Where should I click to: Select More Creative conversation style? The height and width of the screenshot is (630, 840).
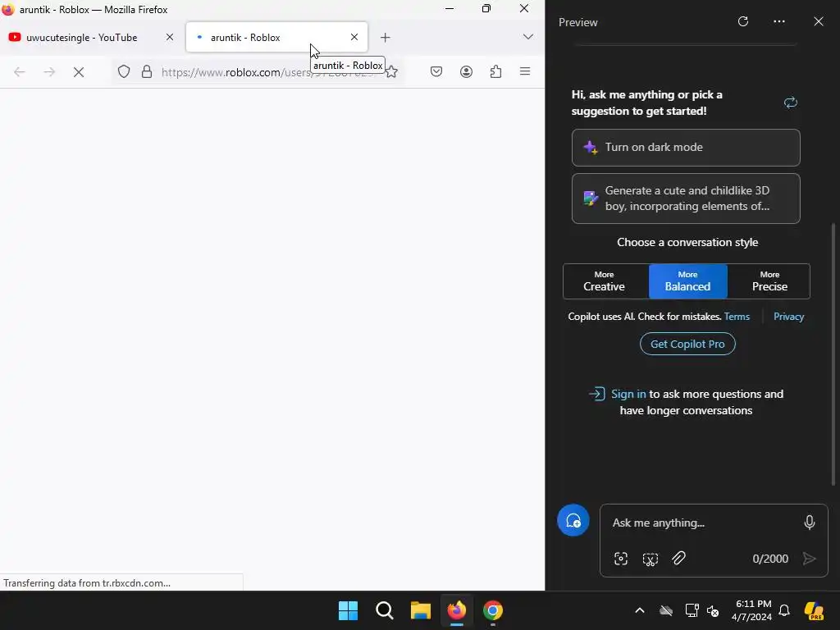click(x=605, y=281)
